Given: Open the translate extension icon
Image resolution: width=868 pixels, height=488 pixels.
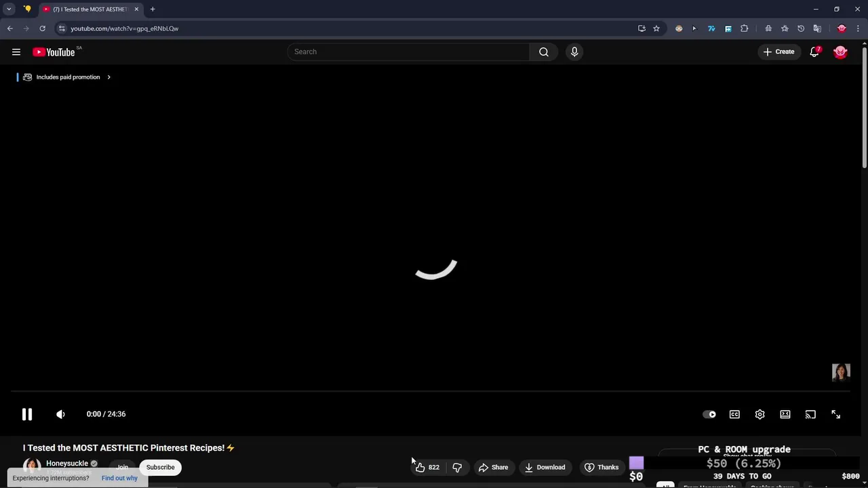Looking at the screenshot, I should (817, 28).
